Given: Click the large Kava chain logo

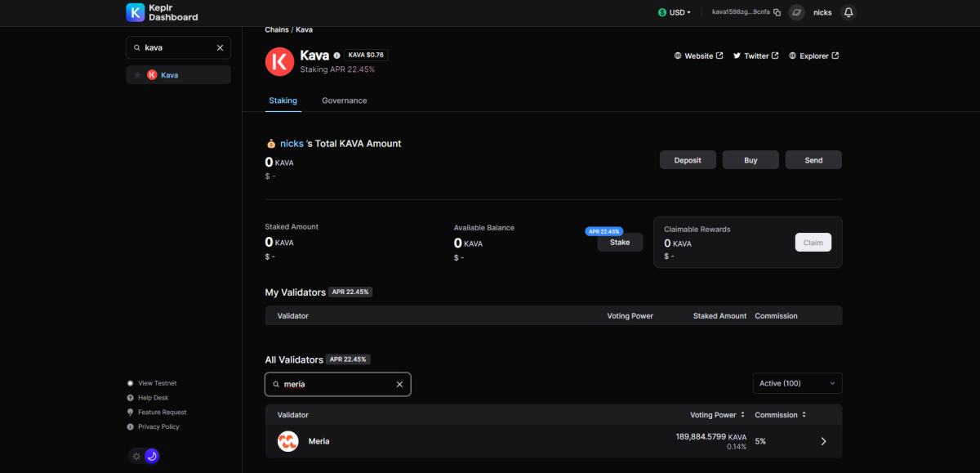Looking at the screenshot, I should point(279,61).
